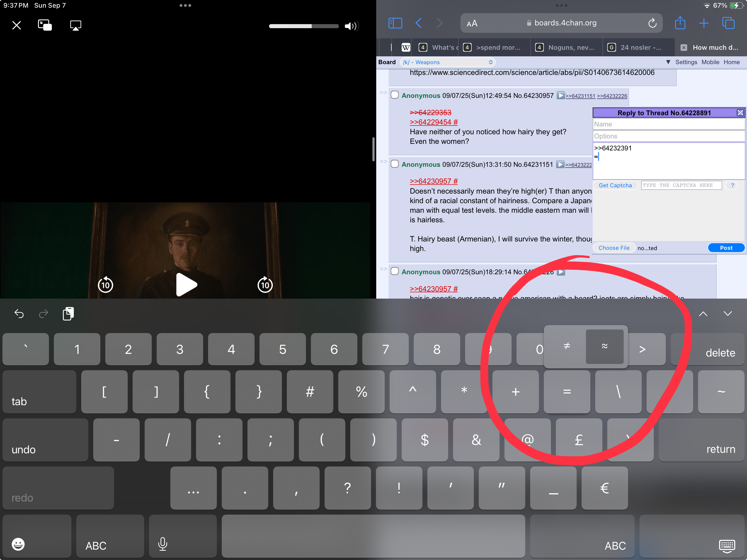Tap the keyboard clipboard paste icon
The width and height of the screenshot is (747, 560).
[x=68, y=313]
